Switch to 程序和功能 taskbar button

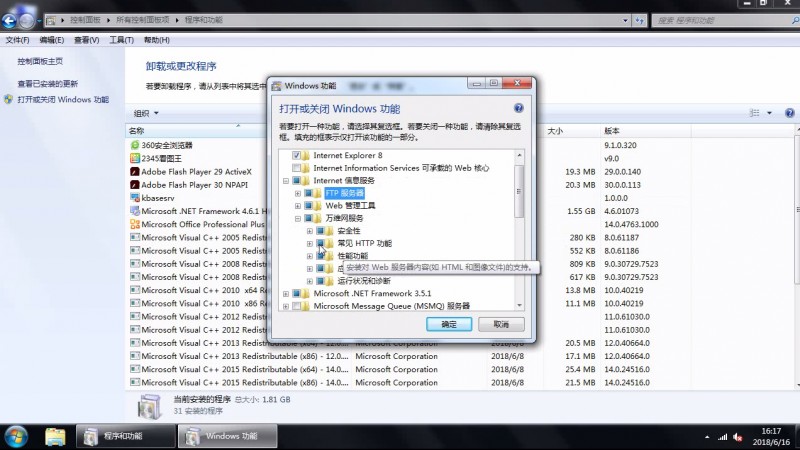tap(126, 437)
